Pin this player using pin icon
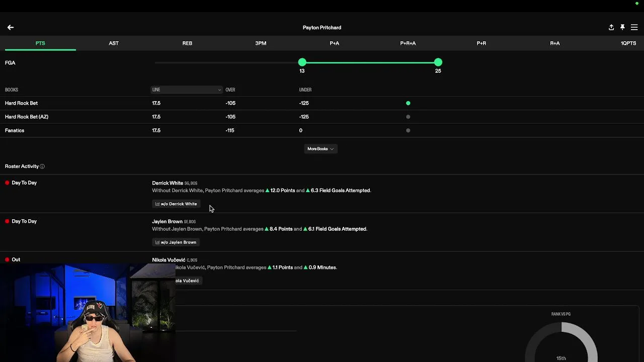Screen dimensions: 644x362 coord(622,27)
